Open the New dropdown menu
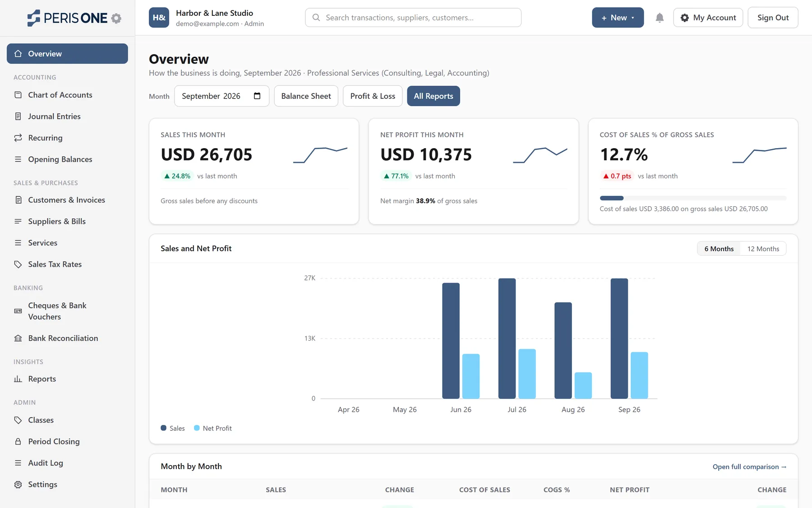 [x=618, y=18]
